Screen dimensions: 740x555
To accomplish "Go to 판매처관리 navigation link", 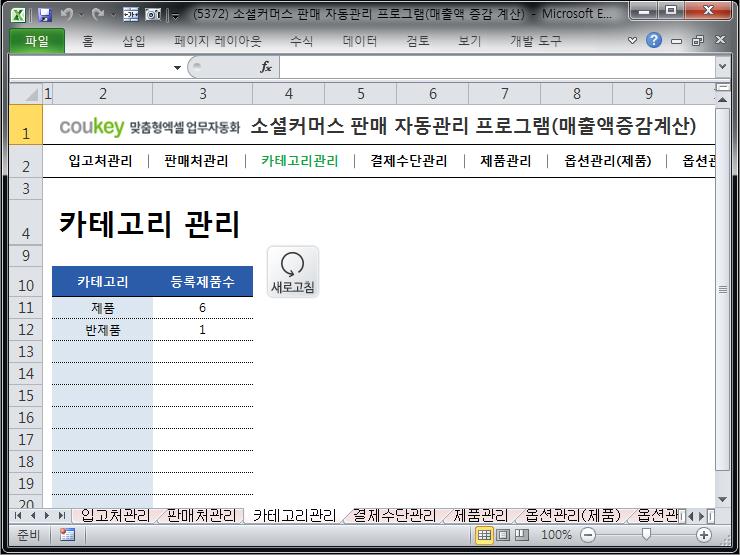I will (x=196, y=161).
